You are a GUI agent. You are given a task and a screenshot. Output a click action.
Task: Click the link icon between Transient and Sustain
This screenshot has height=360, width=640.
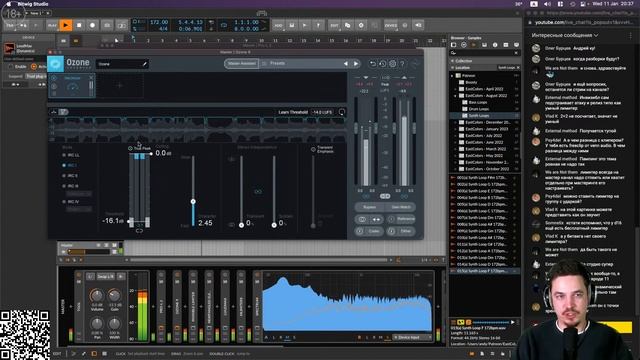[258, 191]
